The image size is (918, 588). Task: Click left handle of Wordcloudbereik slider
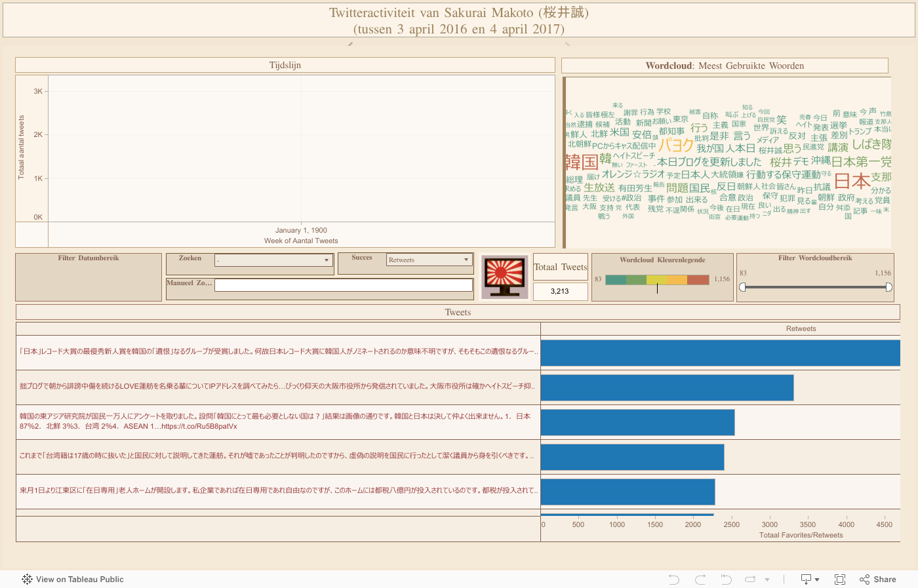743,287
